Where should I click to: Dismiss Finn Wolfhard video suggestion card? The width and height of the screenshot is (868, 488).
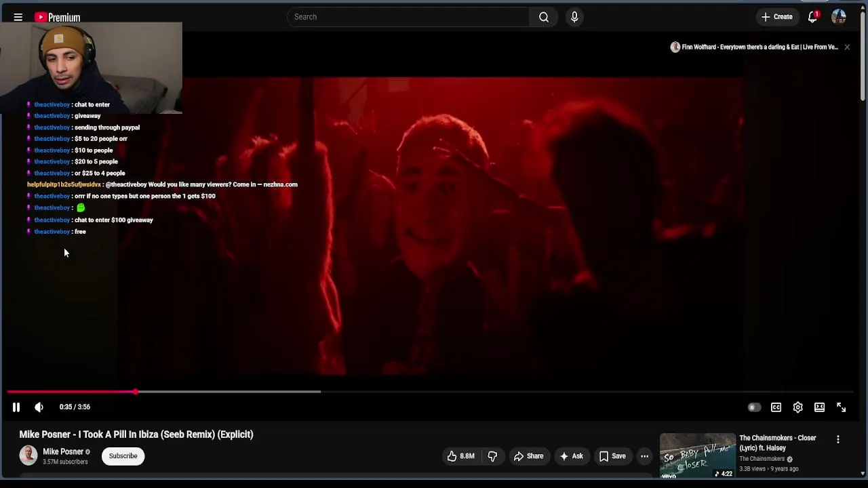[847, 47]
